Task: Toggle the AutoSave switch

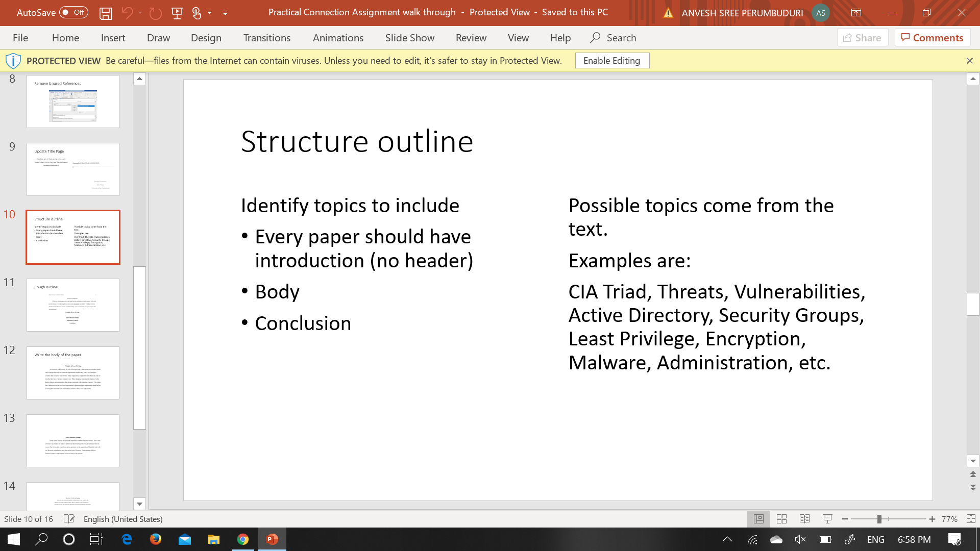Action: [x=73, y=12]
